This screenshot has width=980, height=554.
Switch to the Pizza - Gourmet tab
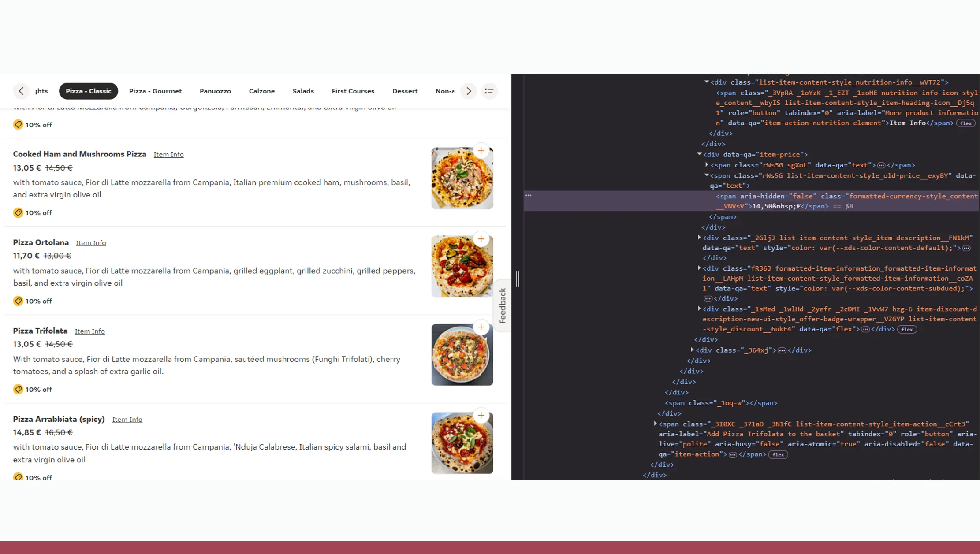(155, 91)
